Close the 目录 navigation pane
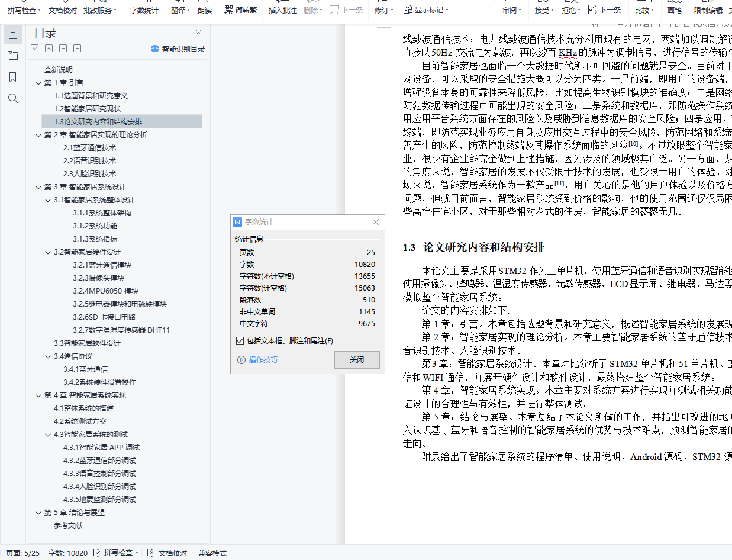Image resolution: width=732 pixels, height=560 pixels. click(x=199, y=33)
